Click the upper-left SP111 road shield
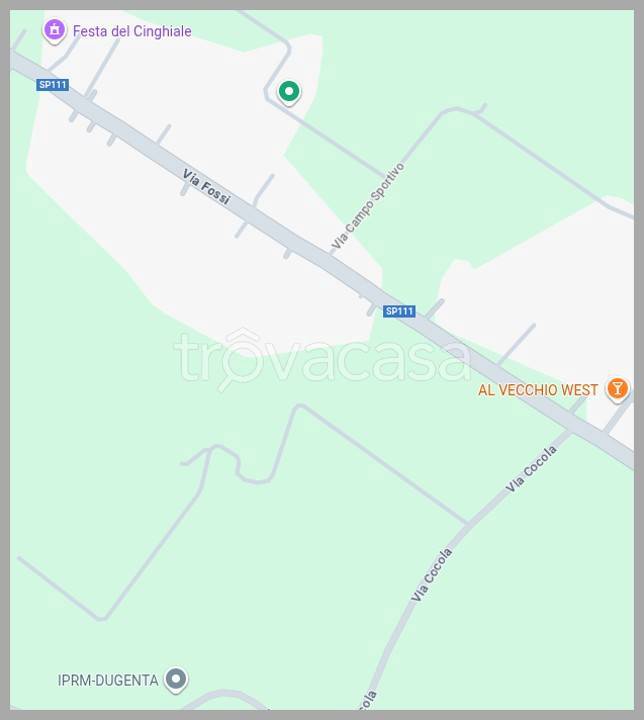The width and height of the screenshot is (644, 720). (x=53, y=85)
